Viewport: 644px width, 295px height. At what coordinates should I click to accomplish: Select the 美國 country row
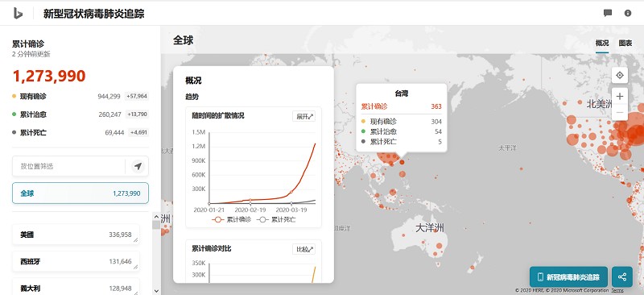click(x=76, y=235)
